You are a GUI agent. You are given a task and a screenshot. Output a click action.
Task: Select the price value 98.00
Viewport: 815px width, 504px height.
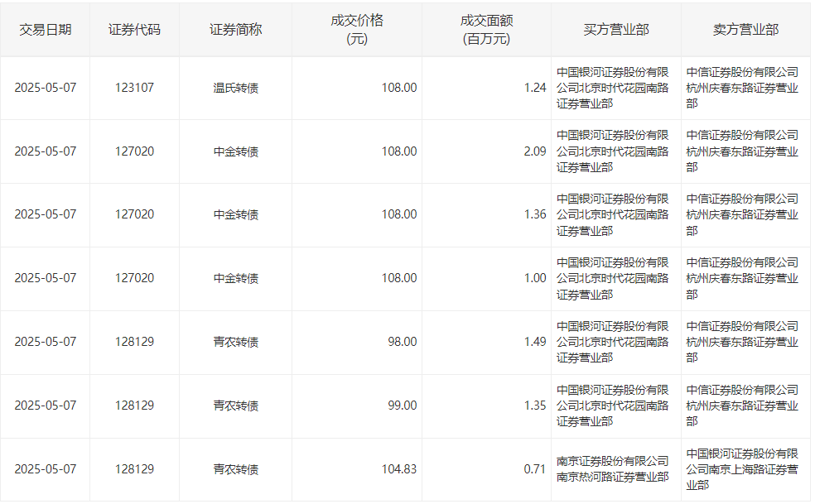403,341
